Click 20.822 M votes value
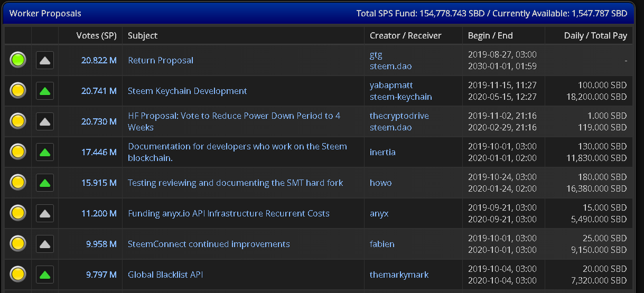Screen dimensions: 644x293 click(99, 60)
